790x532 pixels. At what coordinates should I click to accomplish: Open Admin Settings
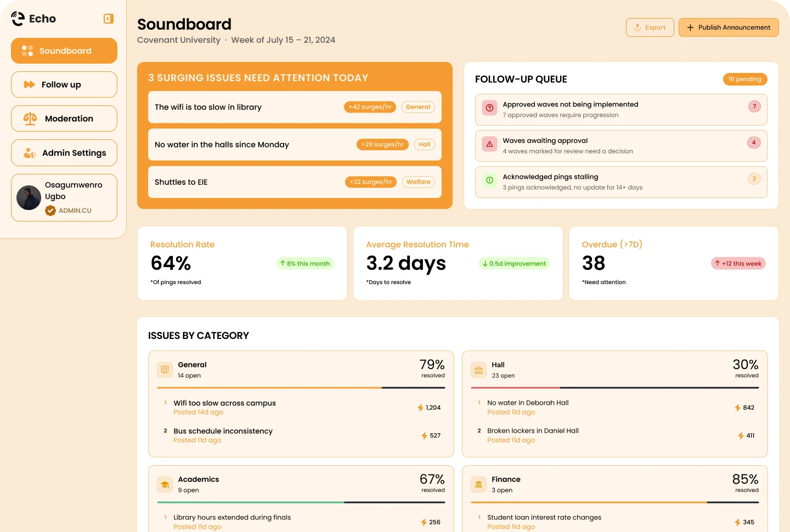(64, 153)
